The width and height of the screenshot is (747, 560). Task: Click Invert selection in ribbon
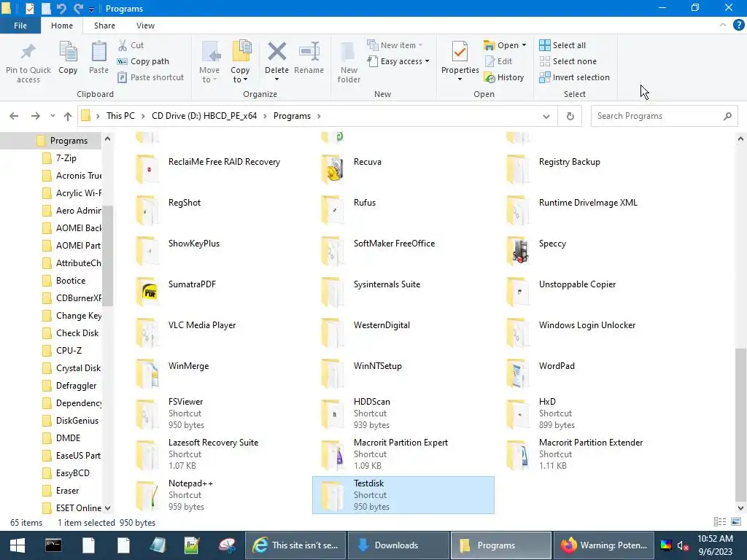(x=574, y=77)
